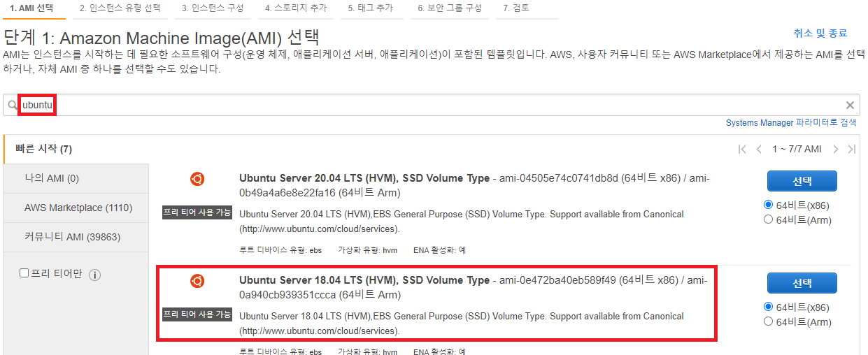Click free tier badge for Ubuntu 18.04
The image size is (868, 355).
coord(197,314)
